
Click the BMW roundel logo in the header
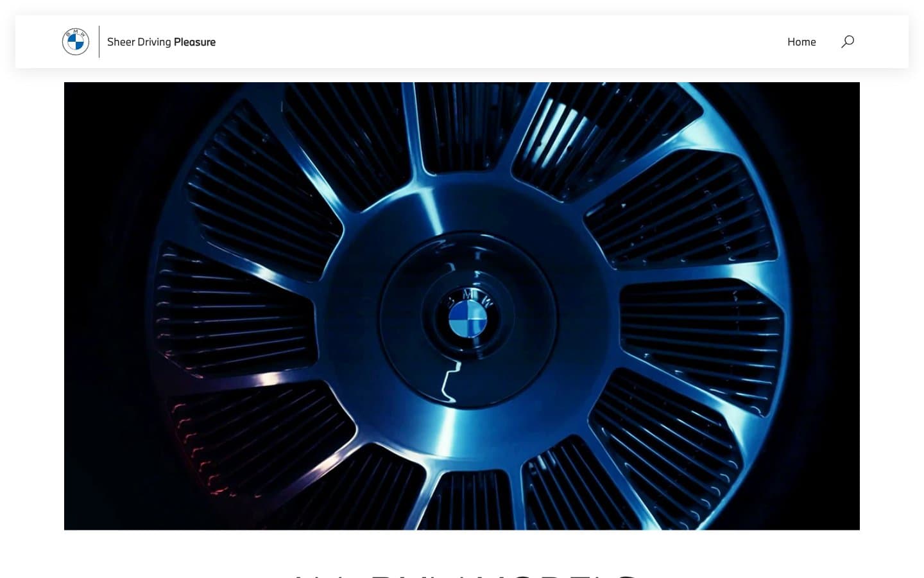[76, 42]
